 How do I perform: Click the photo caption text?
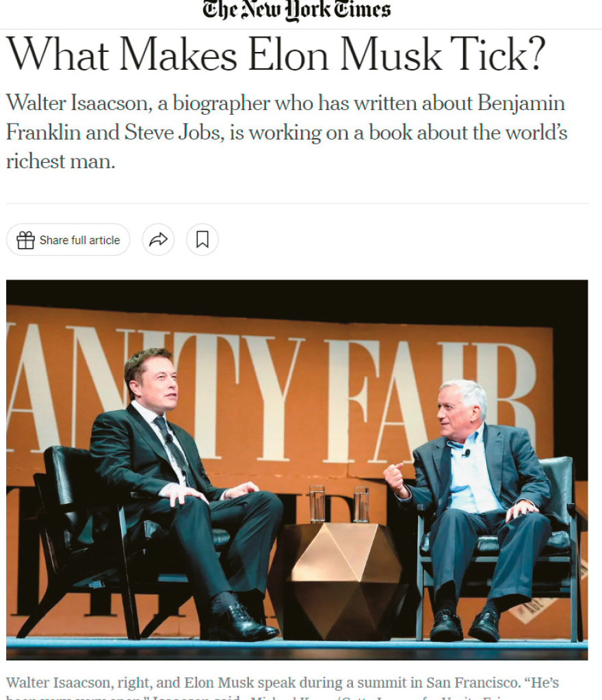pos(283,689)
